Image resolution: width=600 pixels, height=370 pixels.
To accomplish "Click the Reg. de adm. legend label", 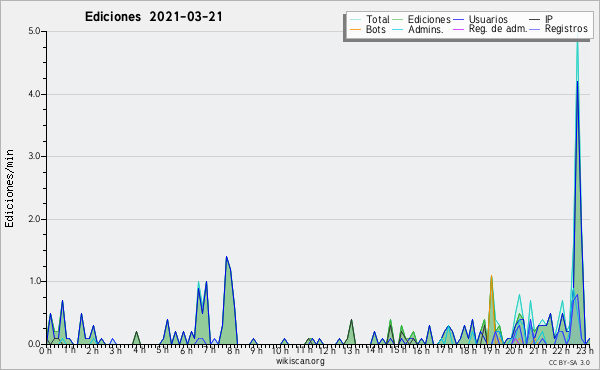I will [498, 29].
